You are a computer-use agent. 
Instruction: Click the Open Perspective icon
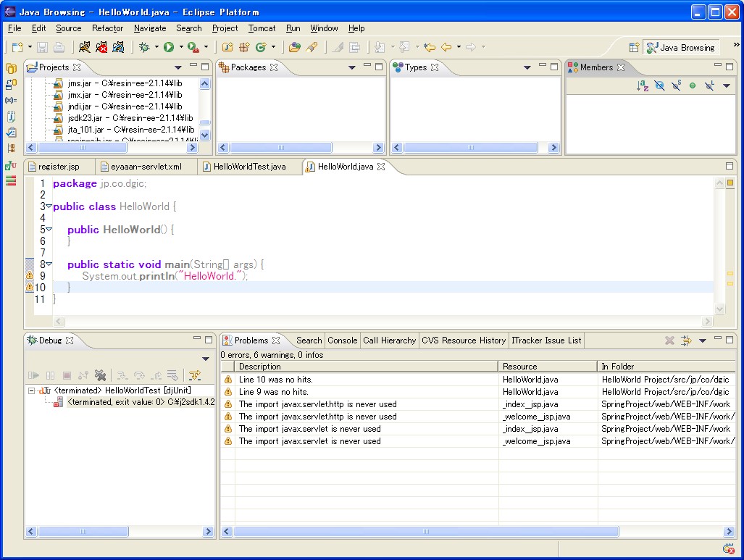tap(634, 48)
